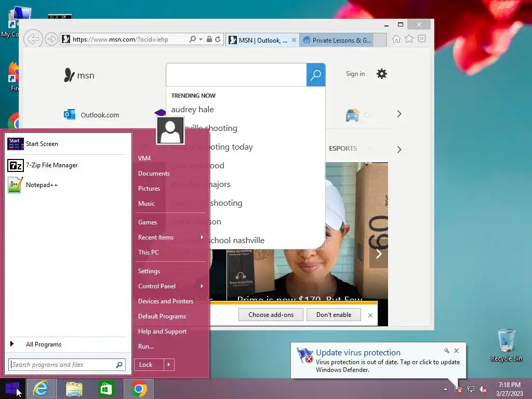Open IE Tools gear menu

tap(422, 38)
